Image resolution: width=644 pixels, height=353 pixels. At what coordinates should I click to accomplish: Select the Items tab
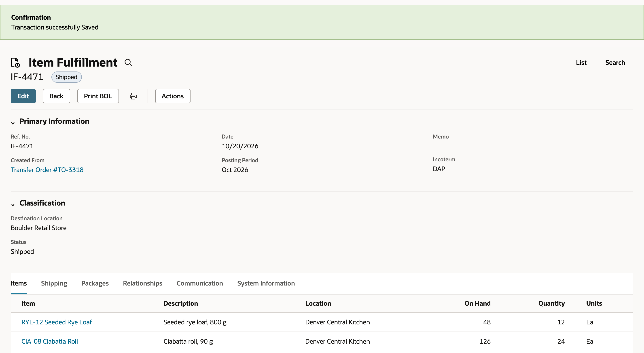pyautogui.click(x=19, y=283)
